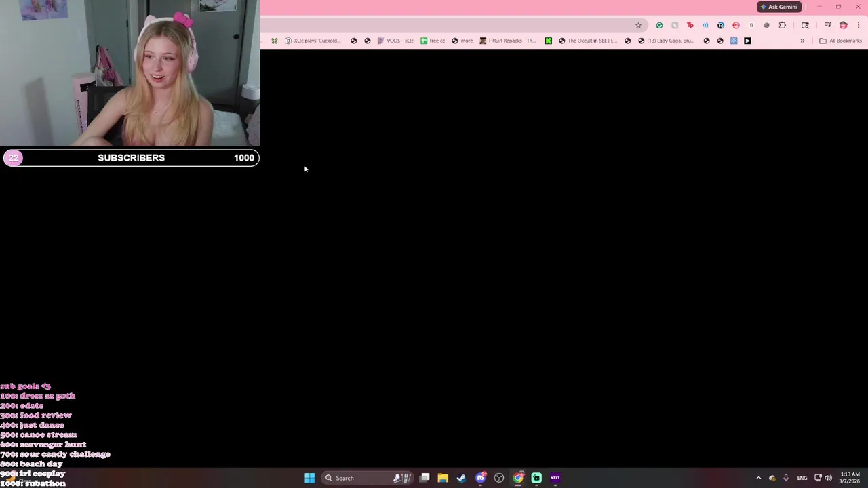Screen dimensions: 868x488
Task: Click the microphone tray icon
Action: point(786,478)
